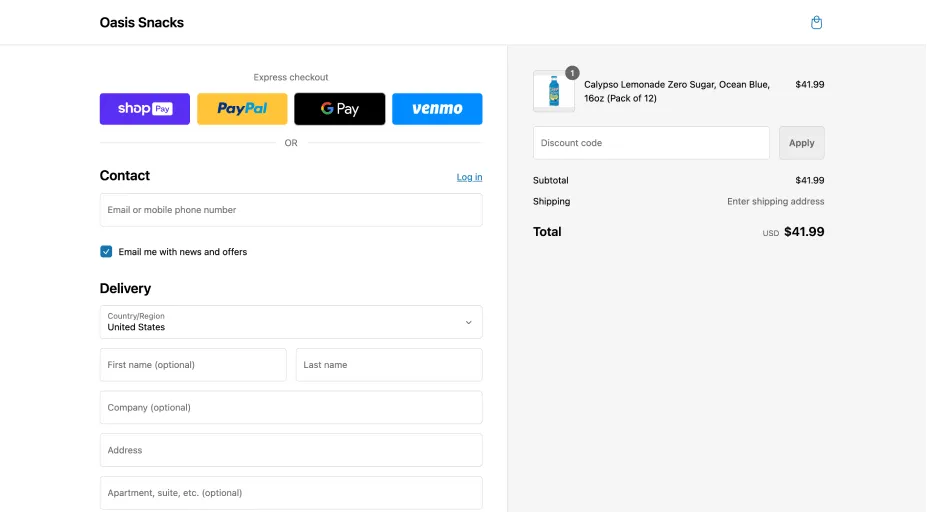Select Google Pay express checkout
The width and height of the screenshot is (928, 512).
(340, 109)
